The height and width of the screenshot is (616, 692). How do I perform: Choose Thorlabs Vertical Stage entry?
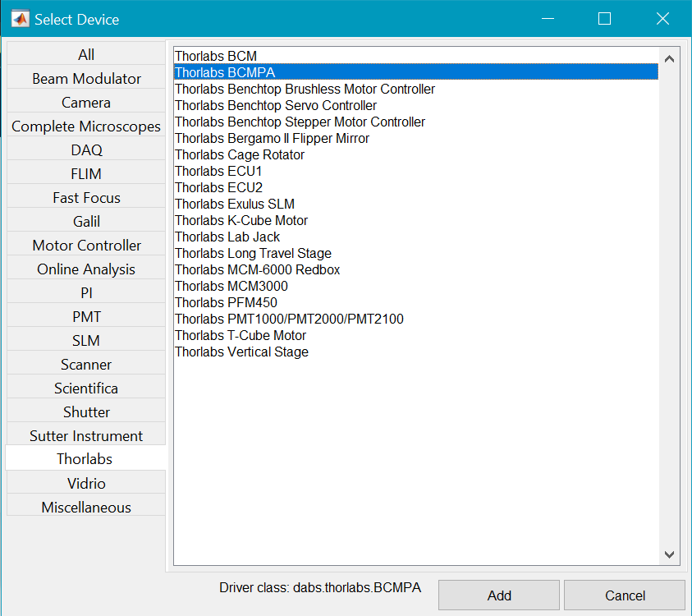(241, 352)
